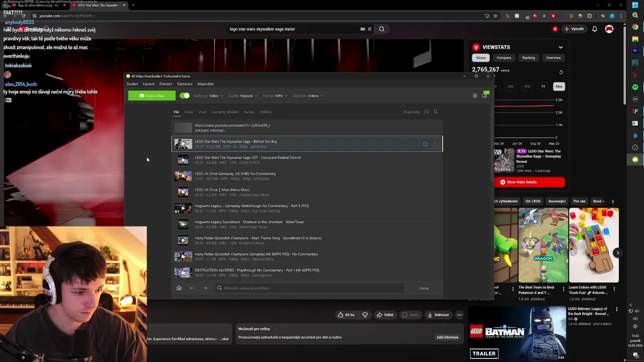The height and width of the screenshot is (362, 644).
Task: Like the YouTube video, 83 tis.
Action: click(x=346, y=315)
